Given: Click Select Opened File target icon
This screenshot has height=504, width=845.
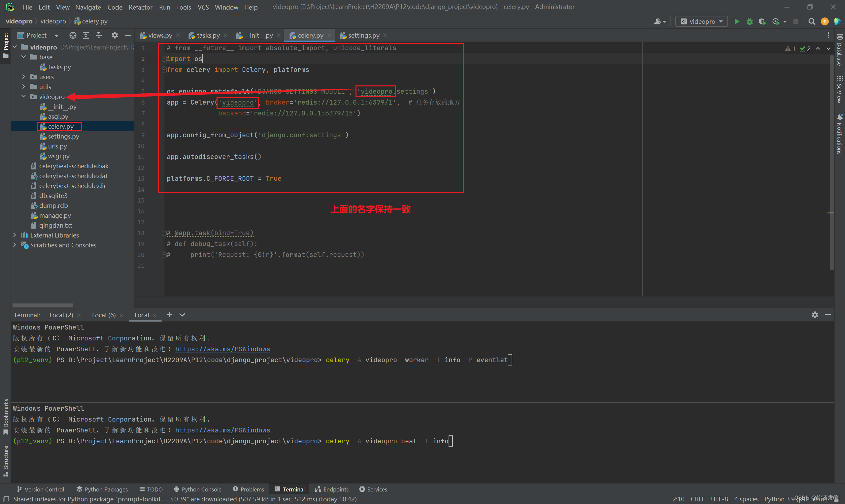Looking at the screenshot, I should click(x=73, y=35).
